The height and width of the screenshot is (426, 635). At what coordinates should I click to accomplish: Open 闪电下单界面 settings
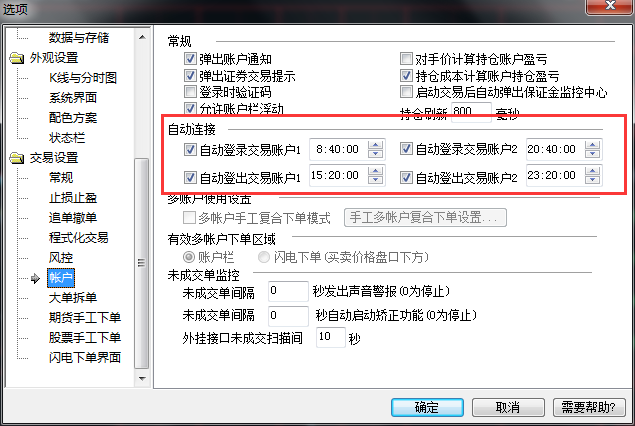point(85,358)
